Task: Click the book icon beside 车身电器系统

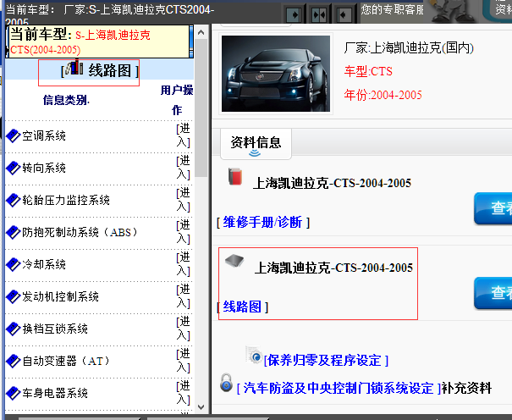Action: click(13, 393)
